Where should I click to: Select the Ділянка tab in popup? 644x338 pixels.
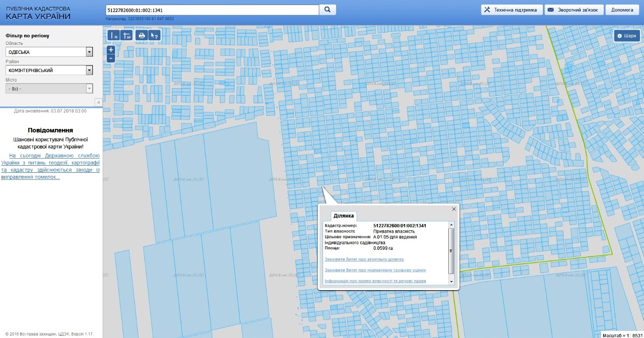coord(344,216)
